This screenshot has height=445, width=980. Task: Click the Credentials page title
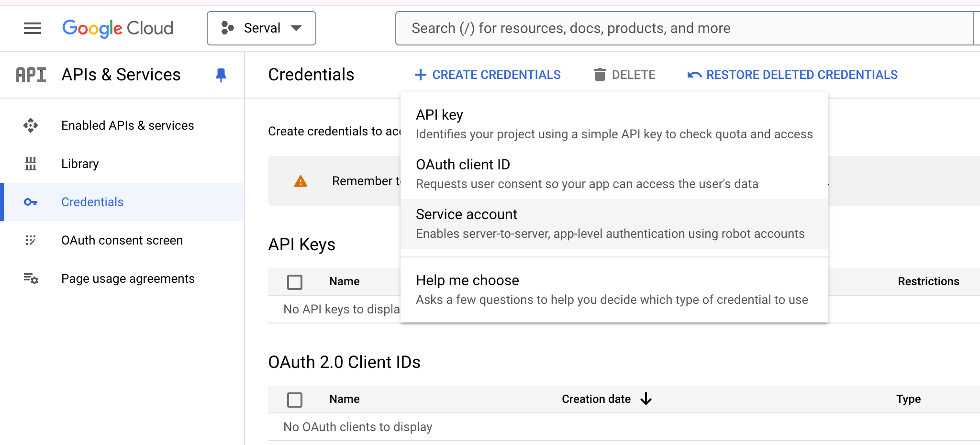[311, 75]
